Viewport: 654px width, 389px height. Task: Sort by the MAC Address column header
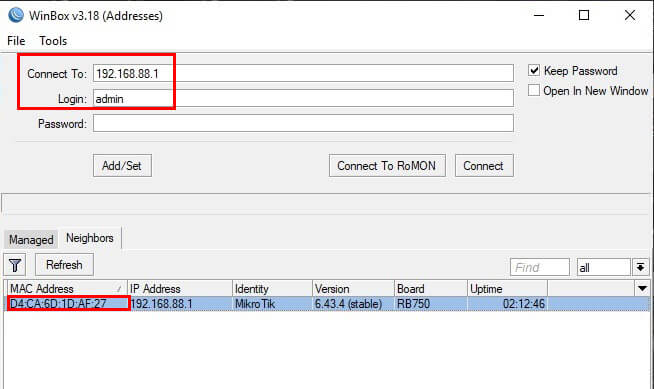click(67, 289)
